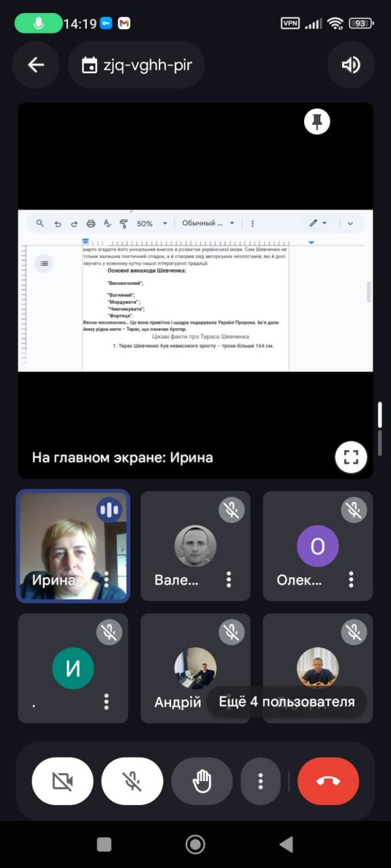Open more options in call controls
391x868 pixels.
click(261, 781)
